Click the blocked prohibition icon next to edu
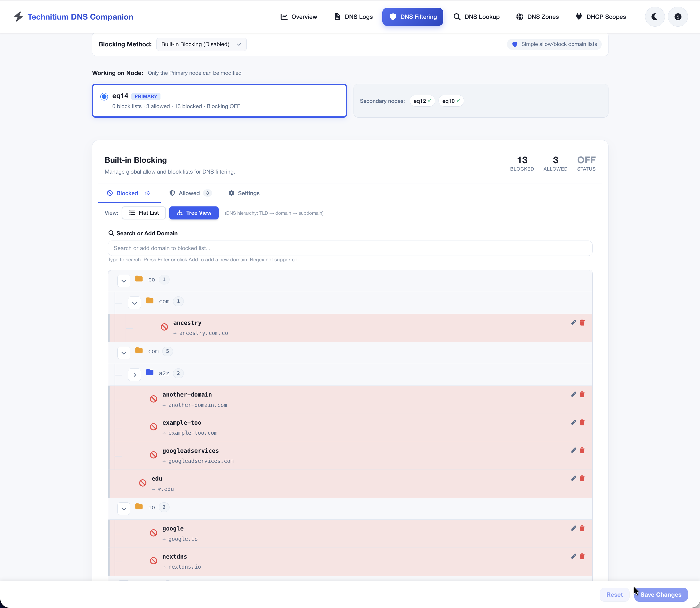 143,483
